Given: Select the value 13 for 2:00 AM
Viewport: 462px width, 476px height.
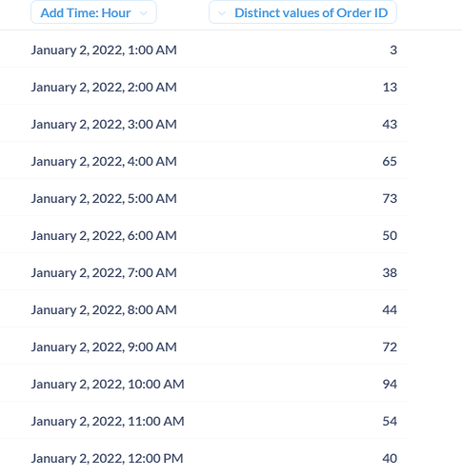Looking at the screenshot, I should tap(390, 87).
